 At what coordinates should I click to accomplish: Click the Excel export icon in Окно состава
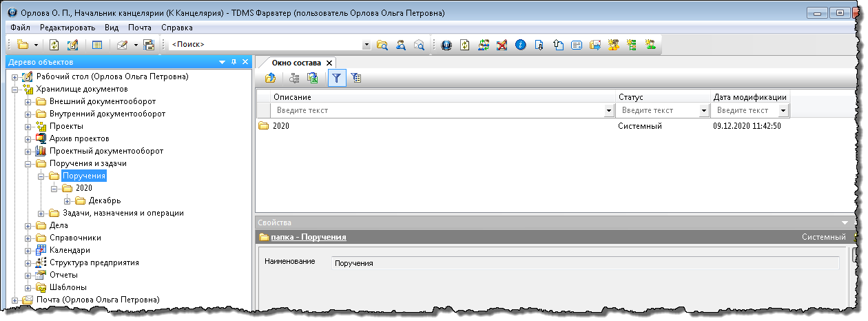pyautogui.click(x=312, y=79)
